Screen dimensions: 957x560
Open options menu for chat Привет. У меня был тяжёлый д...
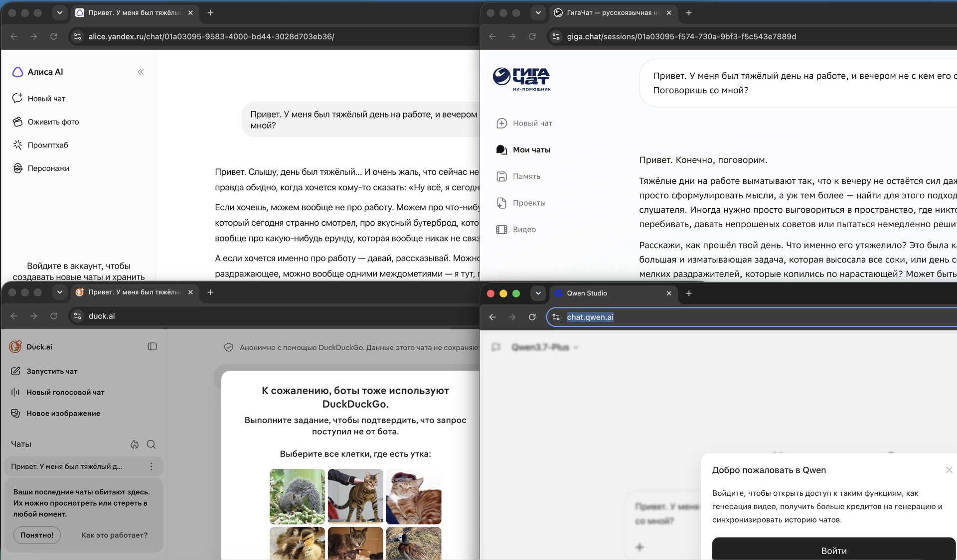(152, 466)
